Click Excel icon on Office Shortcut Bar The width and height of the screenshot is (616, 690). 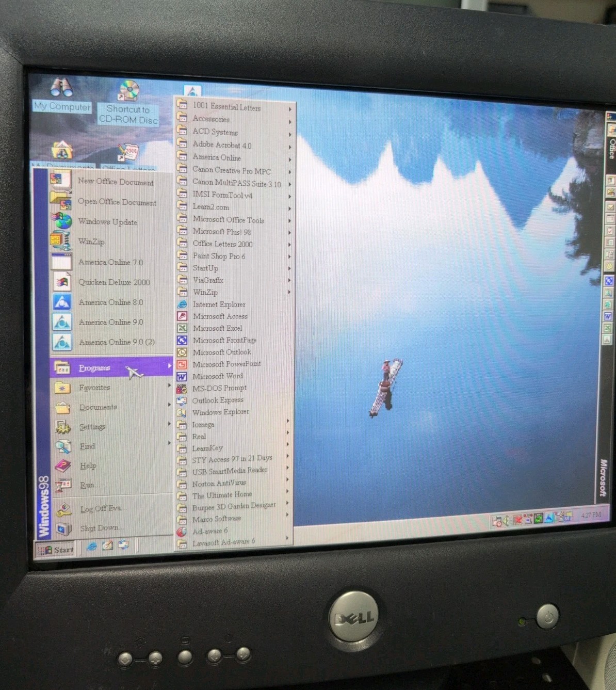pyautogui.click(x=608, y=328)
